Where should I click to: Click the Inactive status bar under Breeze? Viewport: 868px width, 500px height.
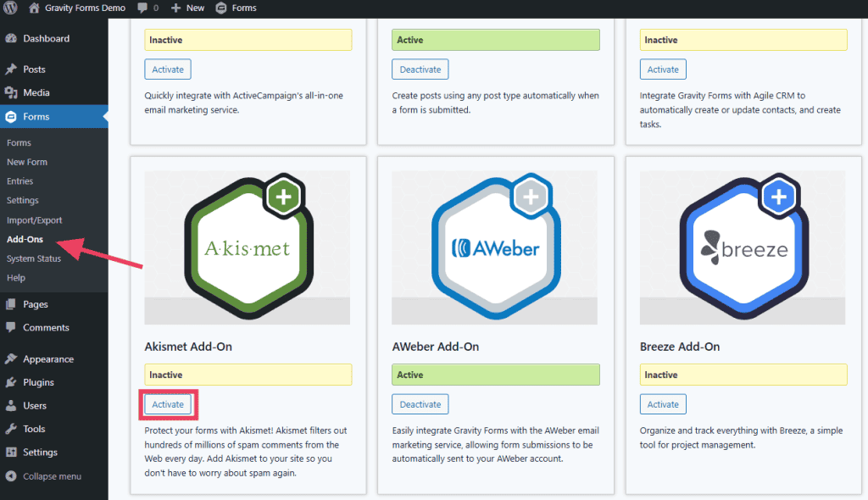[743, 375]
